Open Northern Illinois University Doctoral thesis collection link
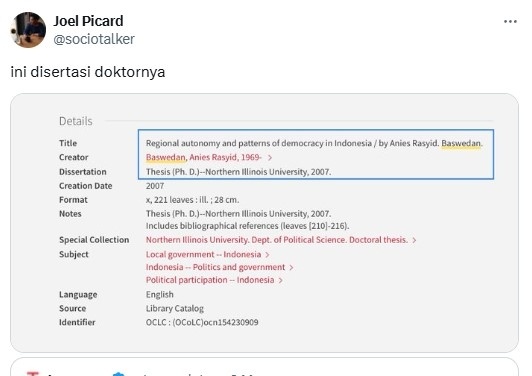Screen dimensions: 532x376 (x=277, y=240)
